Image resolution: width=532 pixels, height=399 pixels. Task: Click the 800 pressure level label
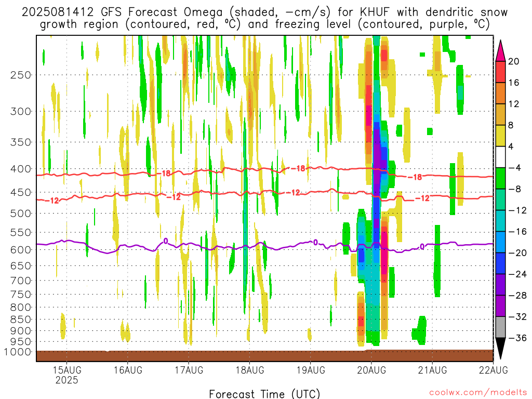(21, 308)
